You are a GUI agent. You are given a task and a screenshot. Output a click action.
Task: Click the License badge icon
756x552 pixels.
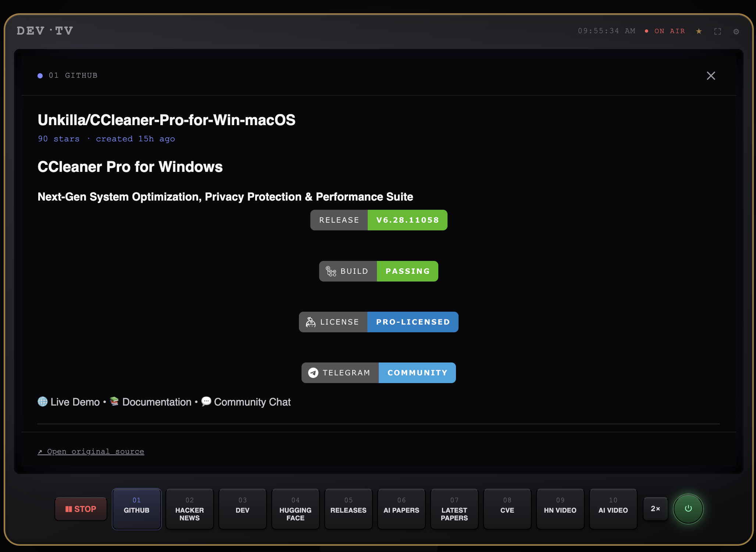311,322
